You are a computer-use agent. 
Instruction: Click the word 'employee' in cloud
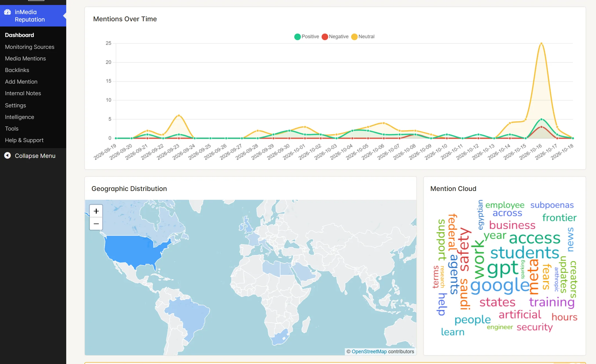(x=505, y=205)
